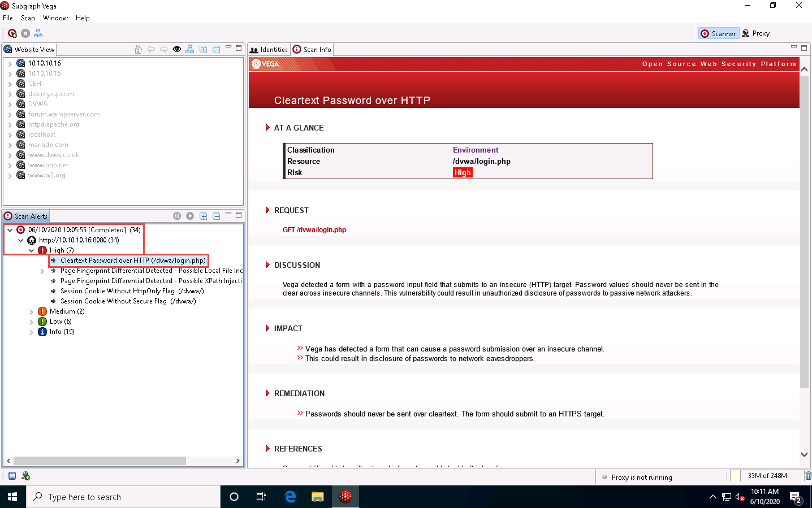
Task: Click the Windows search box
Action: tap(123, 497)
